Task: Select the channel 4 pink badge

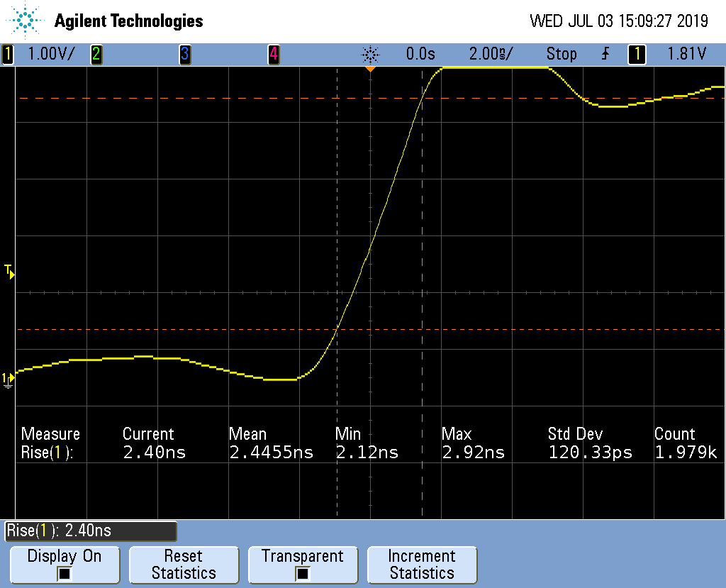Action: pyautogui.click(x=273, y=54)
